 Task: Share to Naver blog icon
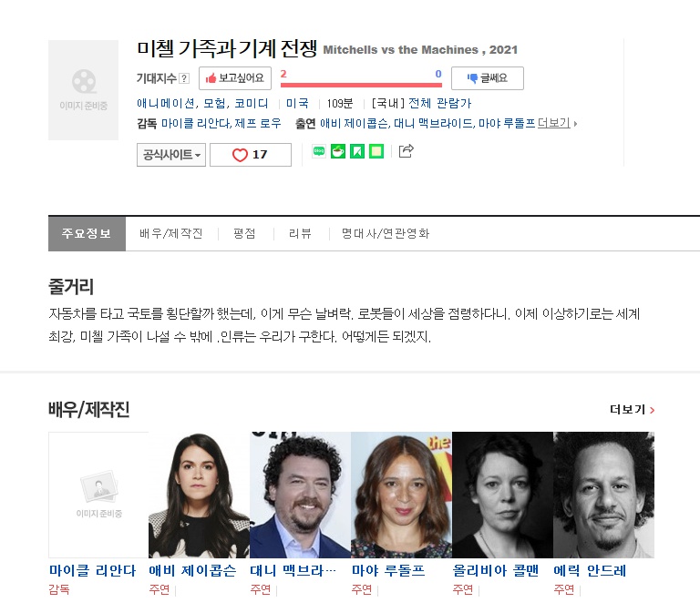click(319, 151)
